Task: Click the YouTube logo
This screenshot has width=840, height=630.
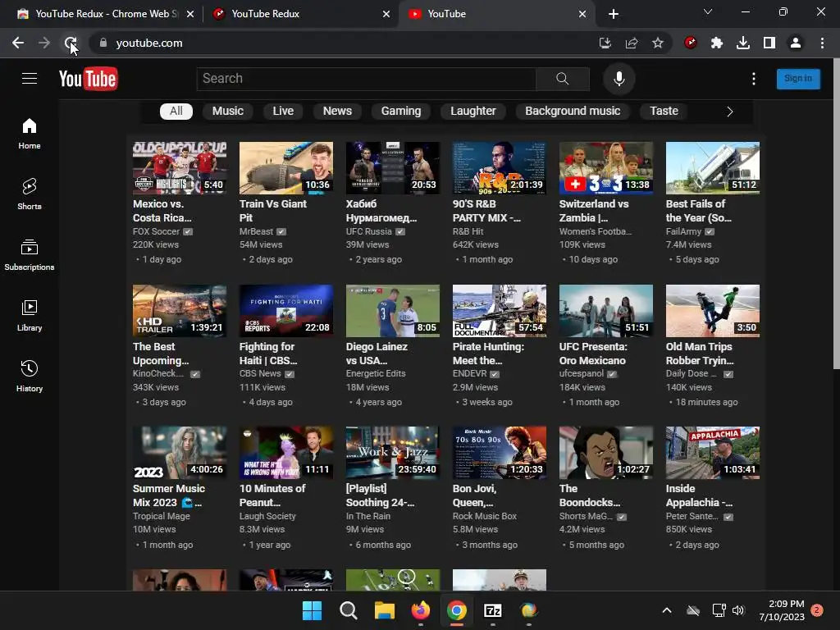Action: coord(89,79)
